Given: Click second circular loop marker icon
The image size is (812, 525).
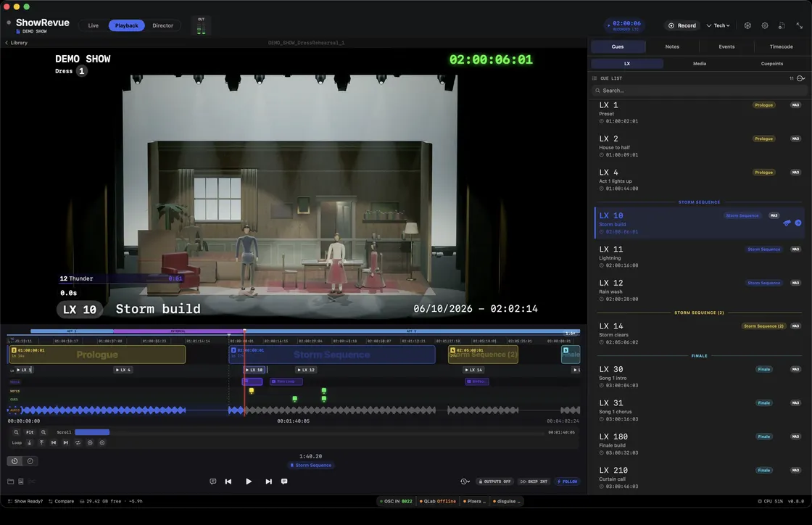Looking at the screenshot, I should (102, 442).
